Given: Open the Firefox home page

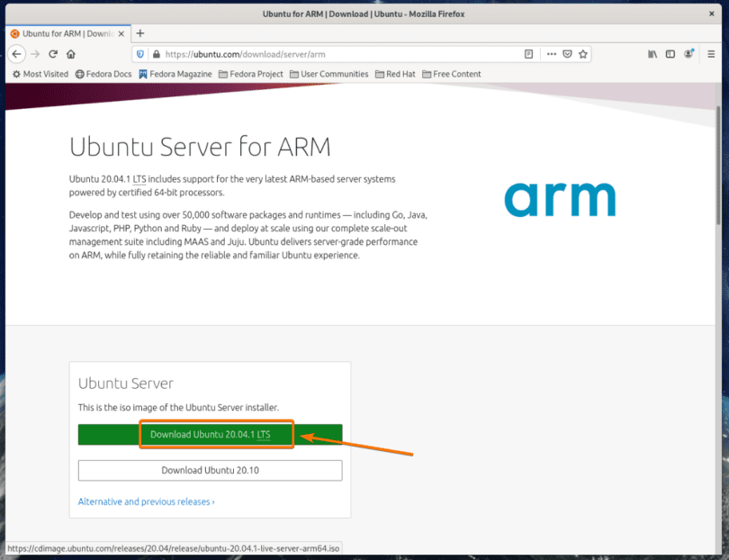Looking at the screenshot, I should tap(71, 53).
